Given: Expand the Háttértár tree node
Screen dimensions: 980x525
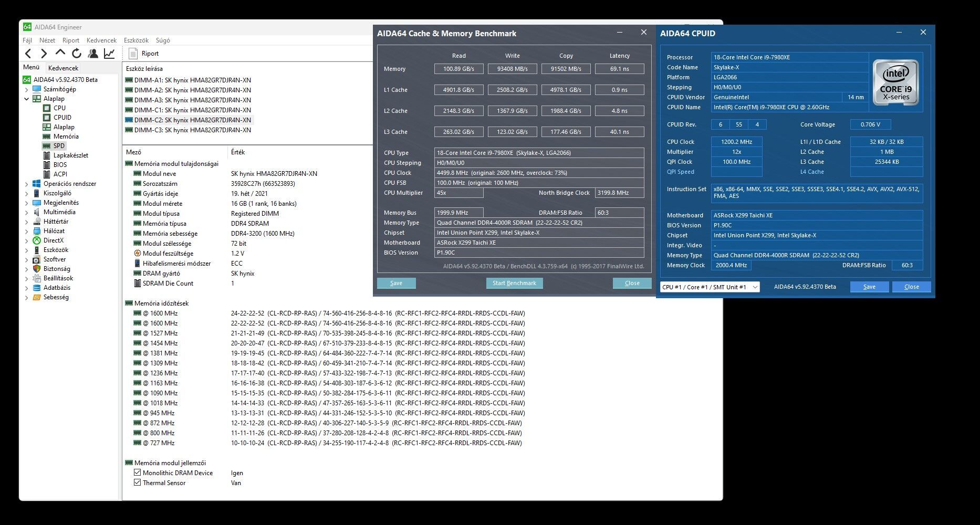Looking at the screenshot, I should pos(27,222).
